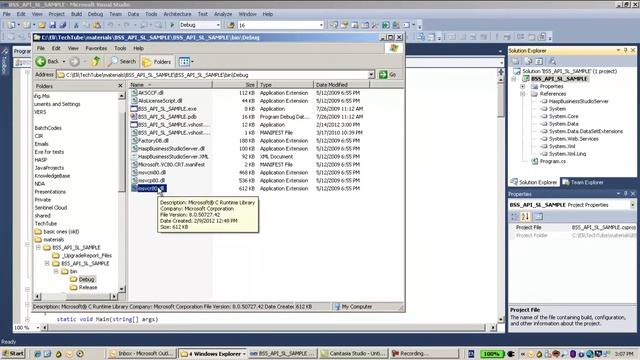Collapse the References node in Solution Explorer
This screenshot has width=640, height=360.
(522, 94)
